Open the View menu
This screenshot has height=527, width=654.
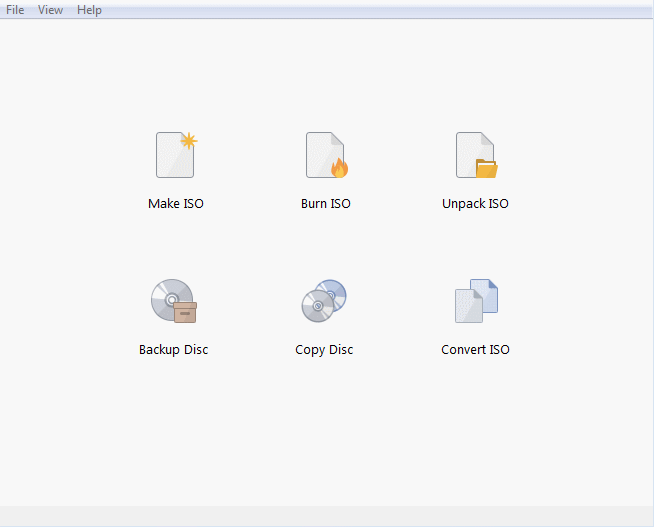click(x=50, y=10)
